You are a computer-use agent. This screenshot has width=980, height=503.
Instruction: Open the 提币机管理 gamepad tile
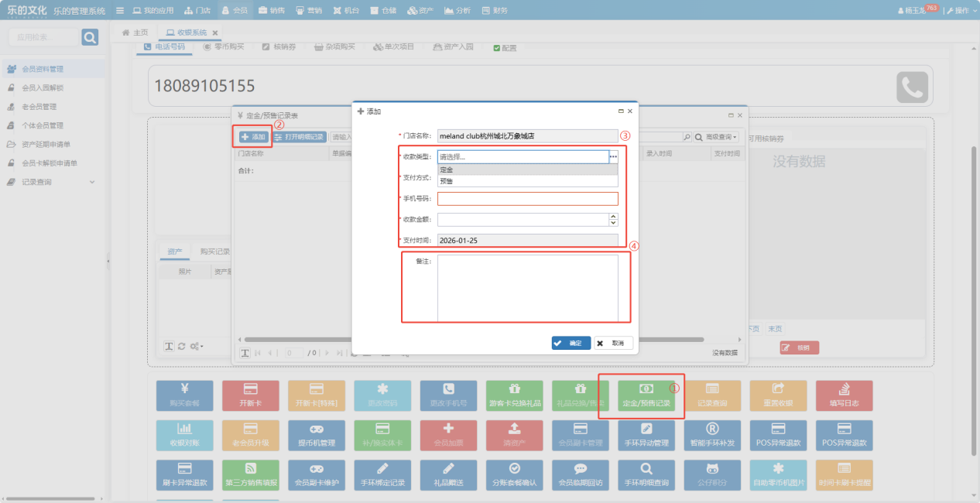[x=317, y=434]
